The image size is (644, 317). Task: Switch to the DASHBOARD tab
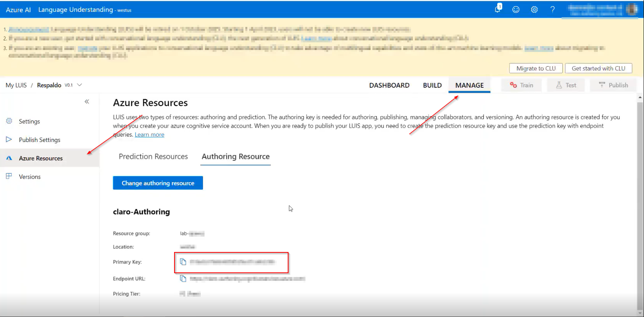pyautogui.click(x=389, y=85)
